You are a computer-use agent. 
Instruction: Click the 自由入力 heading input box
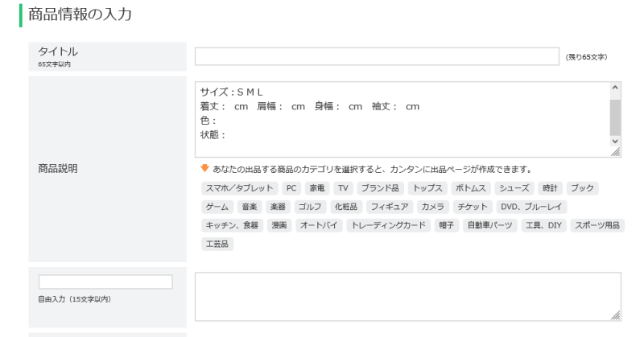point(105,282)
